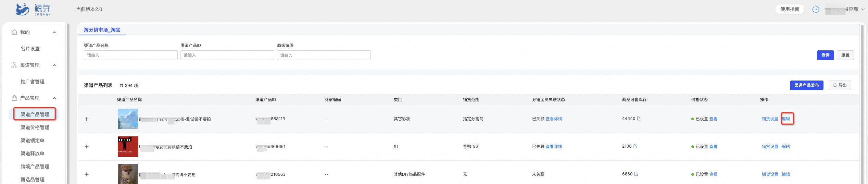Click the sidebar vertical scrollbar
Screen dimensions: 868x184
click(68, 103)
